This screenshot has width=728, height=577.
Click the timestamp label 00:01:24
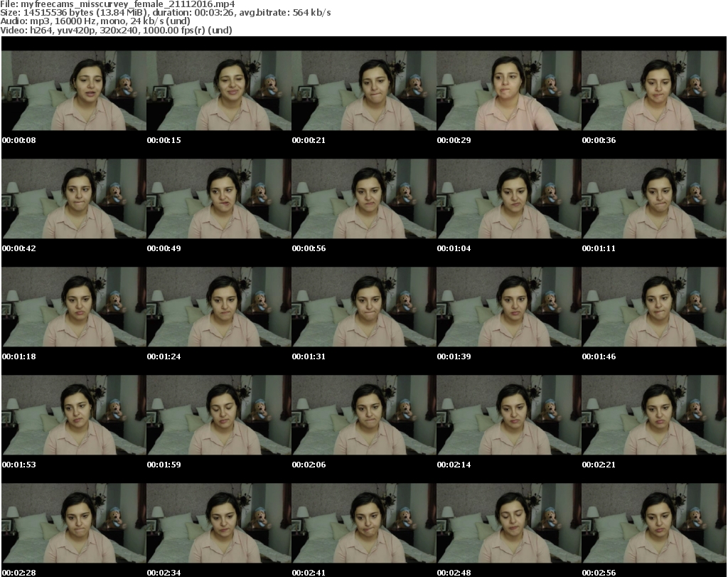pyautogui.click(x=164, y=356)
